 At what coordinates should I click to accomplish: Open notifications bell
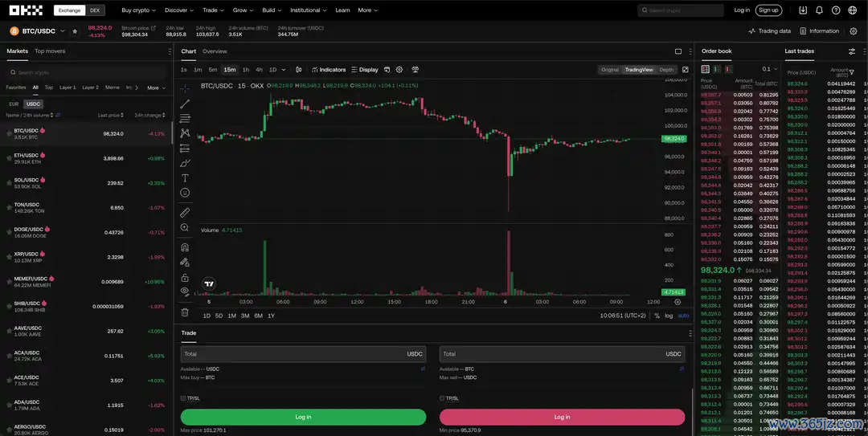819,10
